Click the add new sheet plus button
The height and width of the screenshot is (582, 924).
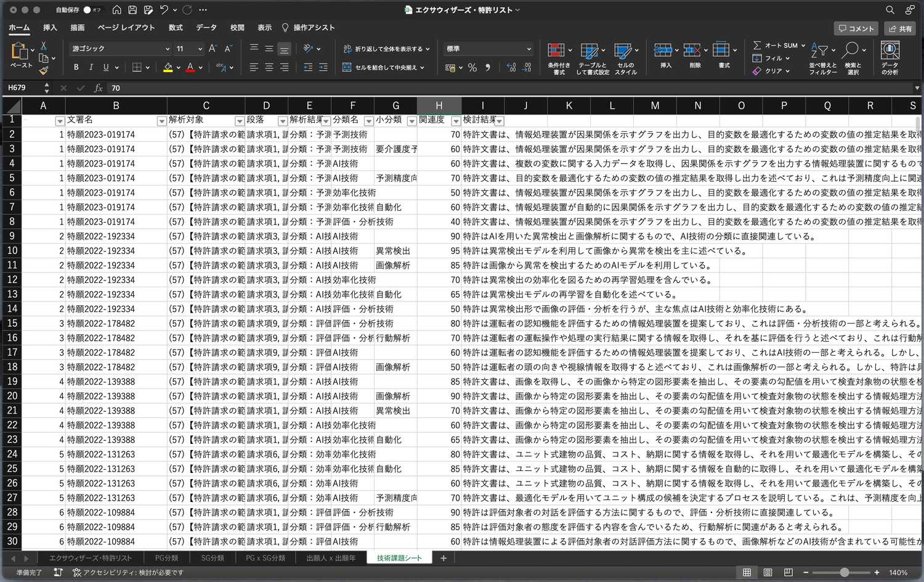pyautogui.click(x=443, y=558)
